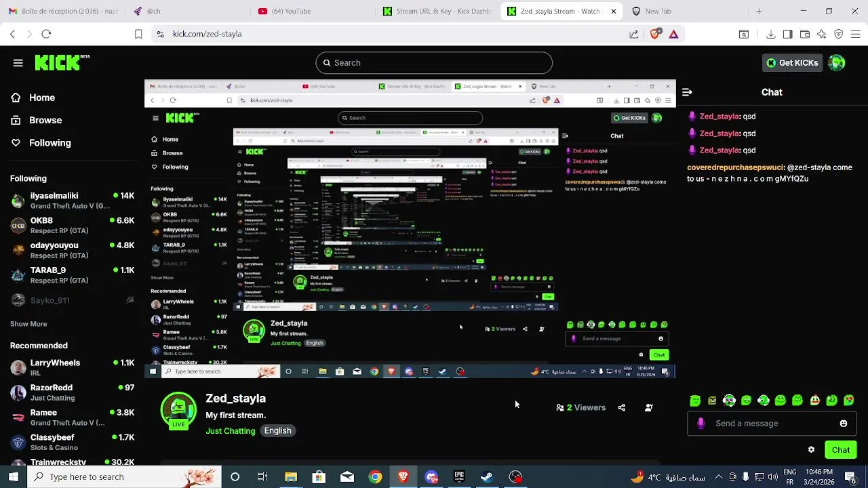Open Windows Start menu
868x488 pixels.
(x=13, y=477)
